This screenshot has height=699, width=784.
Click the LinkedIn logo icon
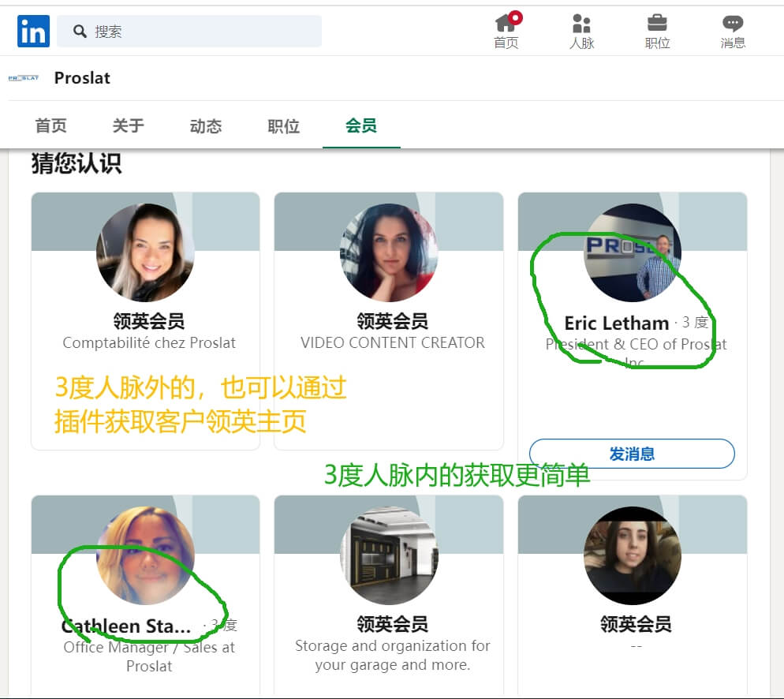pyautogui.click(x=33, y=31)
